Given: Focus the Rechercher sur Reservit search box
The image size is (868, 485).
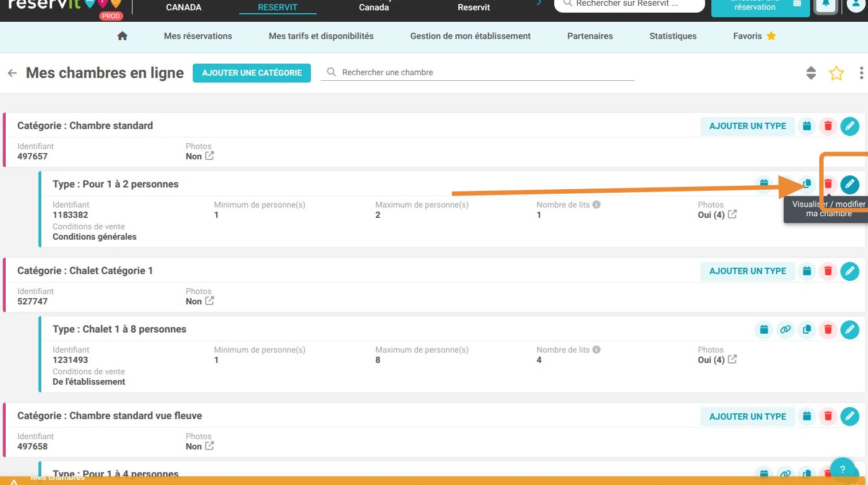Looking at the screenshot, I should (629, 5).
